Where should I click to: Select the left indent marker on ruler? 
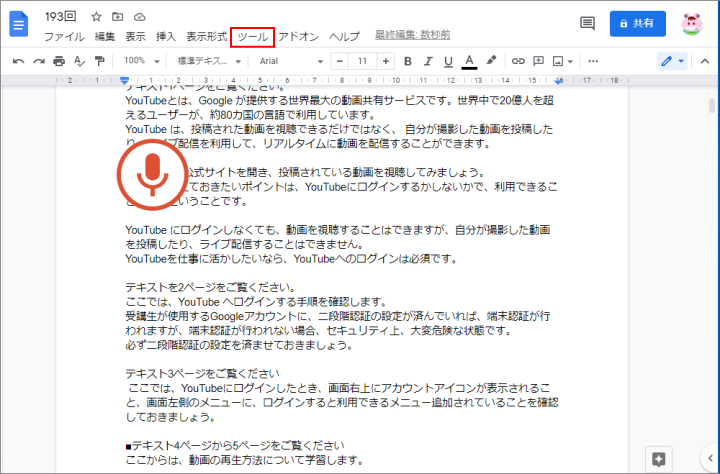(124, 81)
